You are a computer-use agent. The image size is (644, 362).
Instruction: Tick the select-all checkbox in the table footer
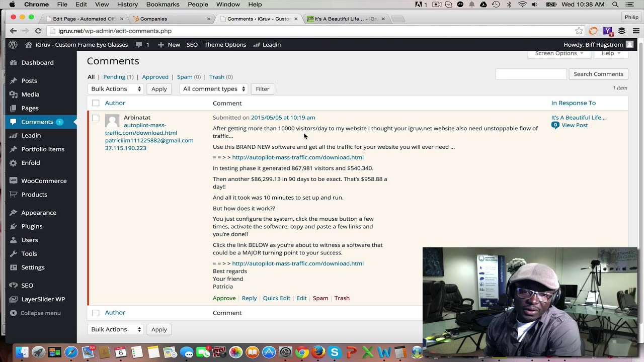click(x=96, y=313)
